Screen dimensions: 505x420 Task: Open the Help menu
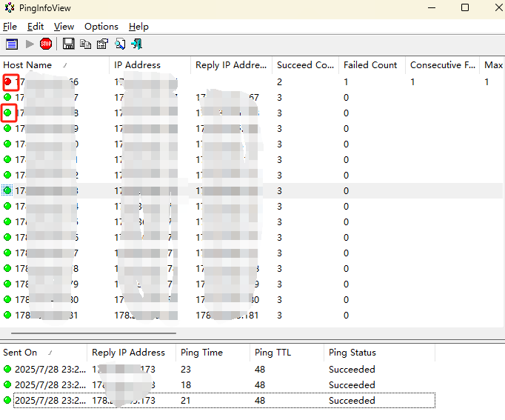click(x=138, y=27)
